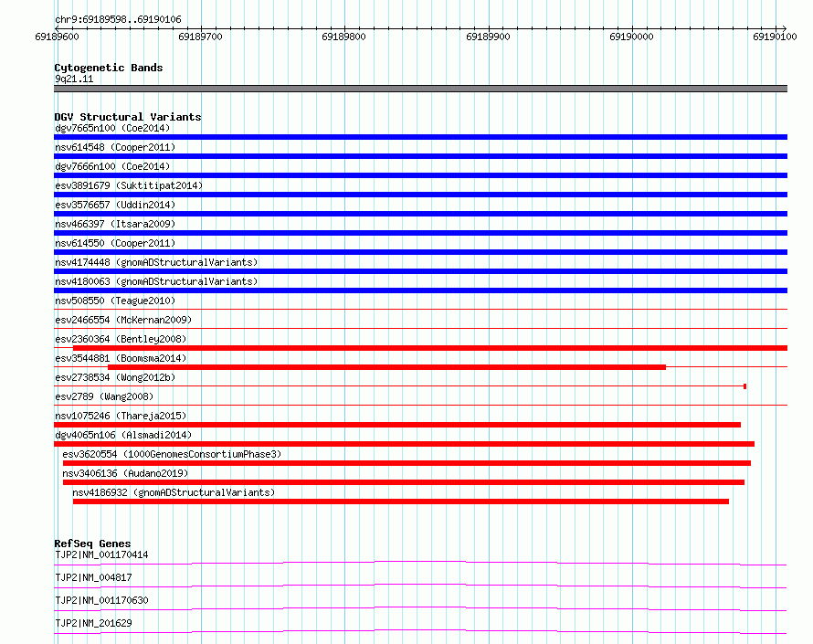Image resolution: width=813 pixels, height=644 pixels.
Task: Open nsv4180063 gnomAD structural variant
Action: coord(156,281)
